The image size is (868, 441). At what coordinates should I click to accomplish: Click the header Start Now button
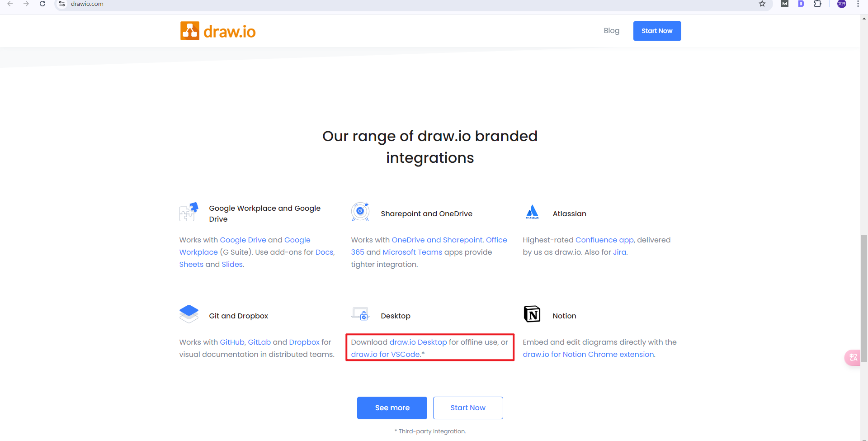click(x=657, y=31)
